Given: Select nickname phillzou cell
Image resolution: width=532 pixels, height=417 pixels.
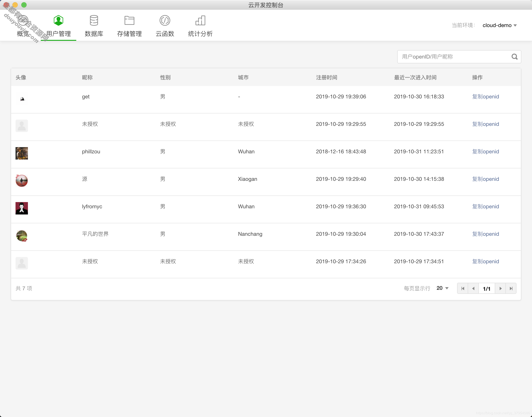Looking at the screenshot, I should point(91,151).
